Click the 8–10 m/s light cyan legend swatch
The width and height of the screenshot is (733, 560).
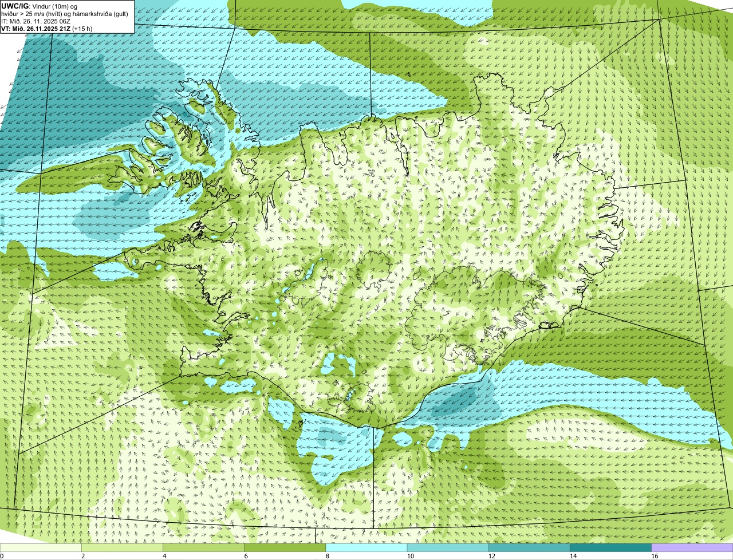click(x=366, y=548)
